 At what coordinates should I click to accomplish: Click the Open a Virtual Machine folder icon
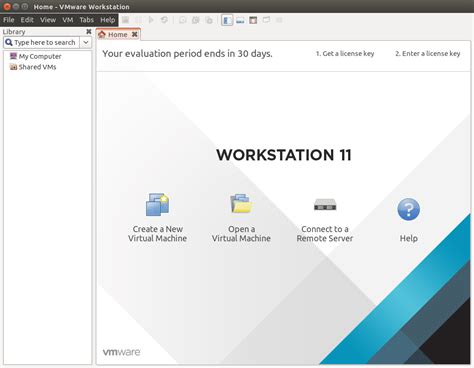point(241,204)
